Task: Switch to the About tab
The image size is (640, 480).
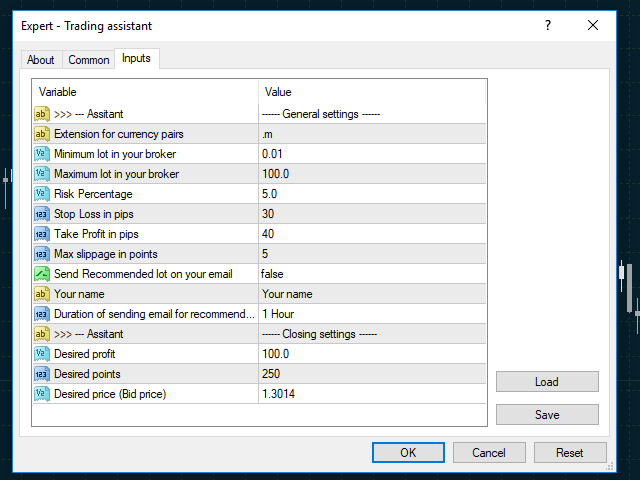Action: (x=41, y=60)
